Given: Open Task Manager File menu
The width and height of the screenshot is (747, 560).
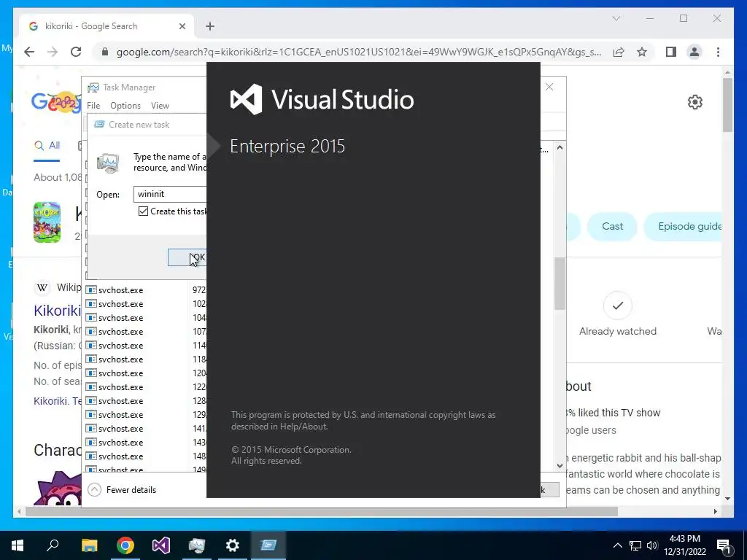Looking at the screenshot, I should coord(93,106).
